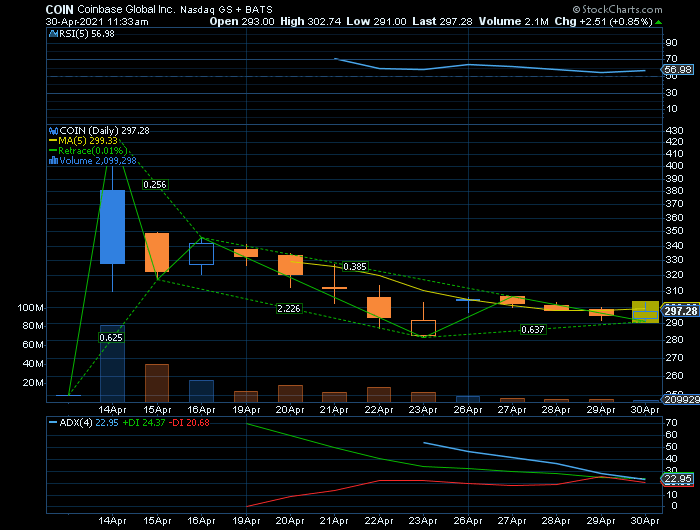
Task: Click the 0.256 retracement label
Action: coord(155,184)
